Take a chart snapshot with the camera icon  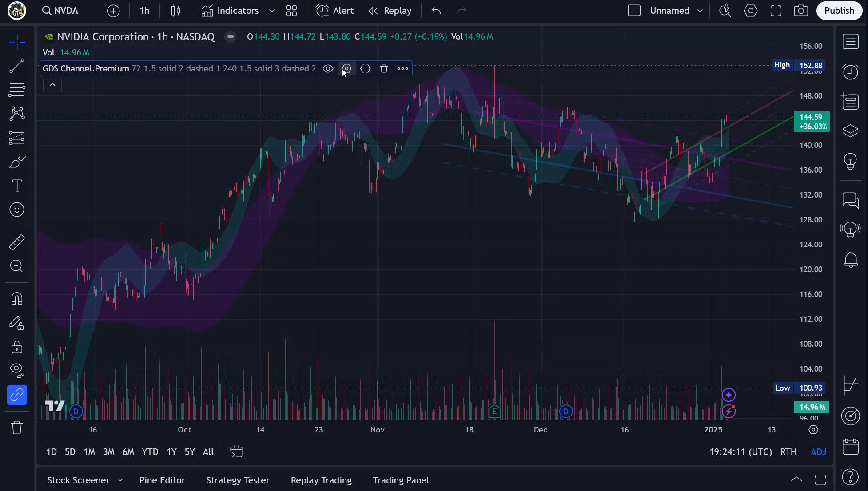point(801,10)
